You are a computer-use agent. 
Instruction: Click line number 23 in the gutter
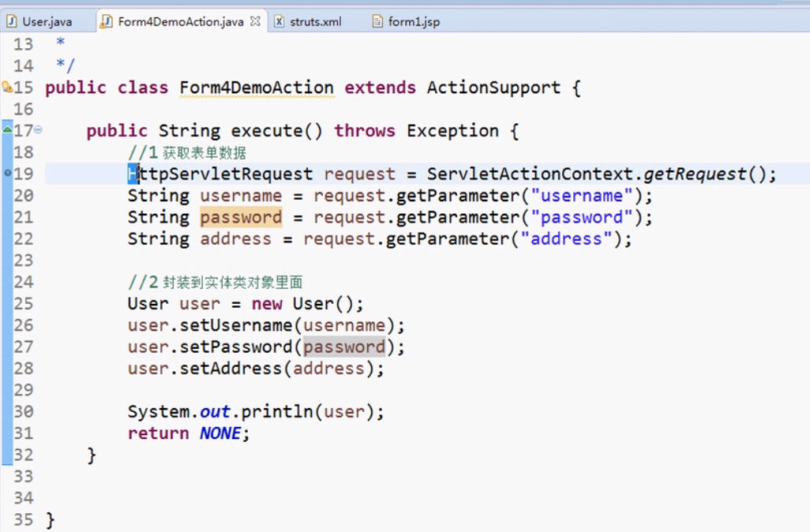point(23,260)
